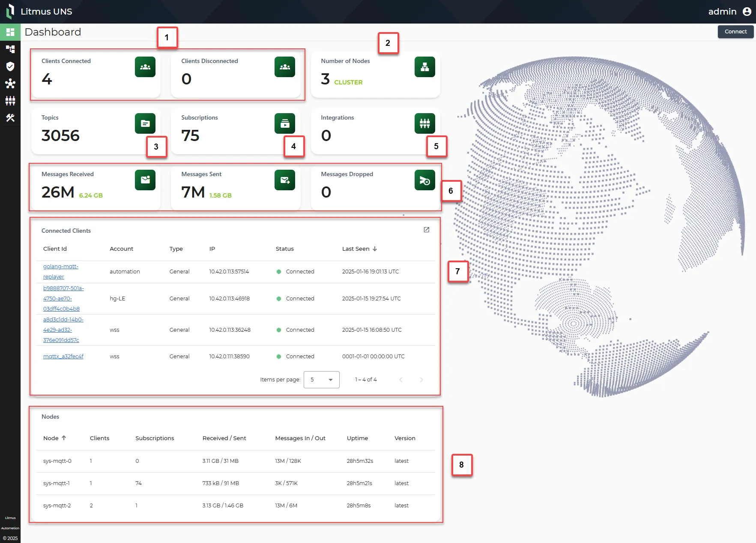The height and width of the screenshot is (543, 756).
Task: Click the Clients Disconnected card icon
Action: [x=285, y=67]
